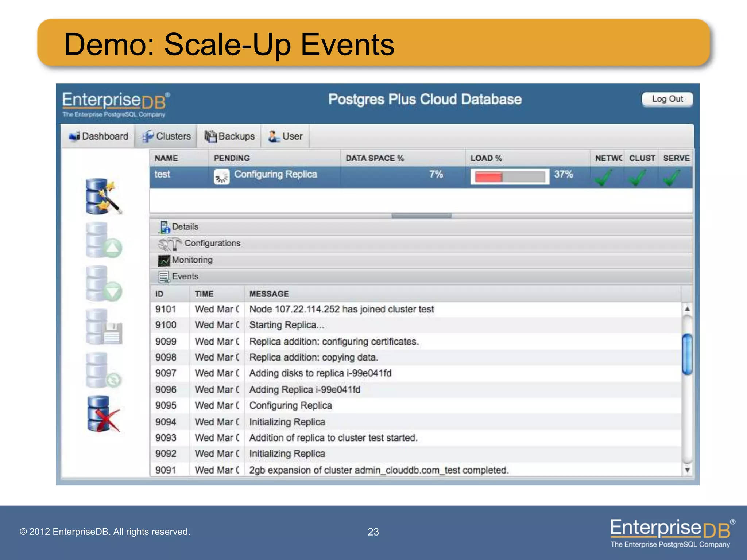Viewport: 747px width, 560px height.
Task: Select the test cluster row name
Action: point(162,174)
